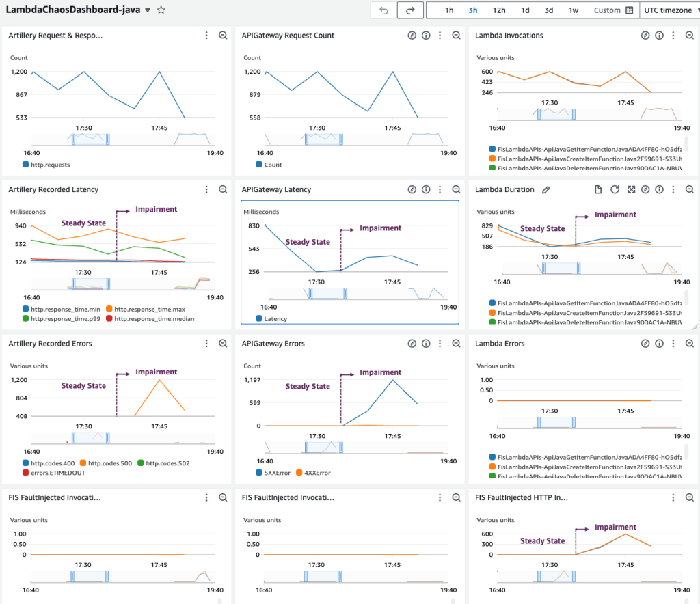Click the redo arrow in the toolbar
Image resolution: width=700 pixels, height=604 pixels.
(409, 10)
